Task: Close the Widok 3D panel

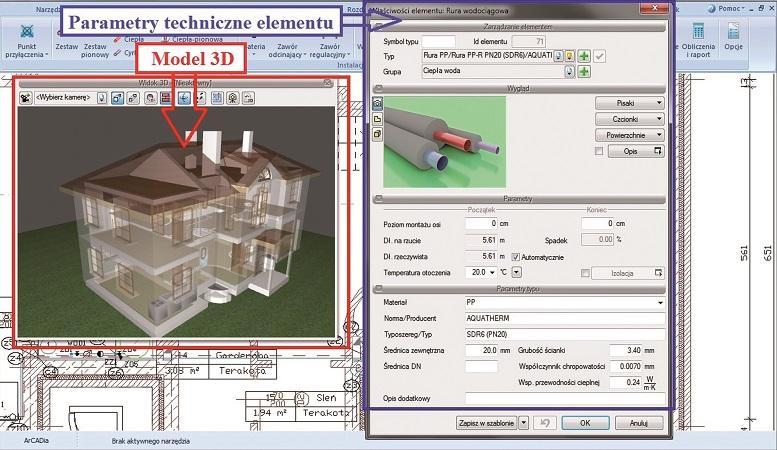Action: [x=328, y=83]
